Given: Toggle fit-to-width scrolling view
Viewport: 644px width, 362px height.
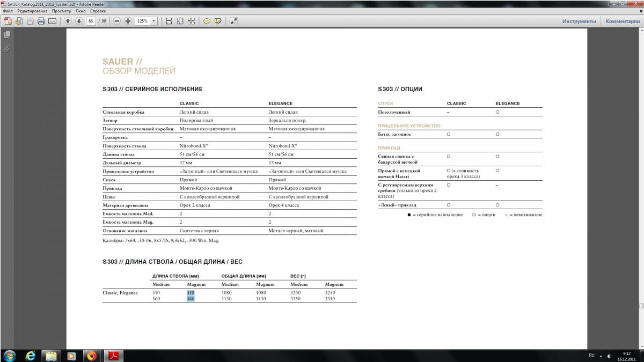Looking at the screenshot, I should [169, 21].
